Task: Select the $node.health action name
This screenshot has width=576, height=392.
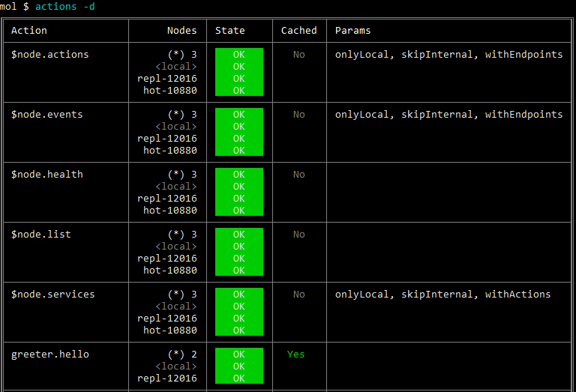Action: pyautogui.click(x=46, y=175)
